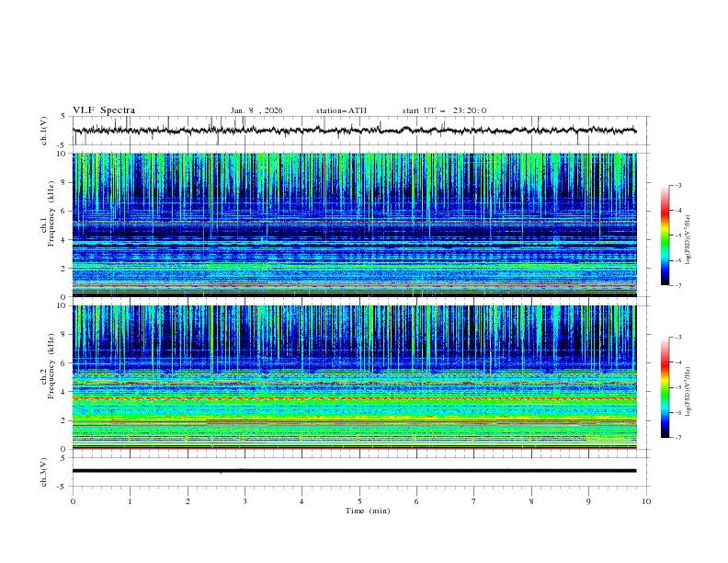Click the Time axis tick label "1"

tap(130, 501)
